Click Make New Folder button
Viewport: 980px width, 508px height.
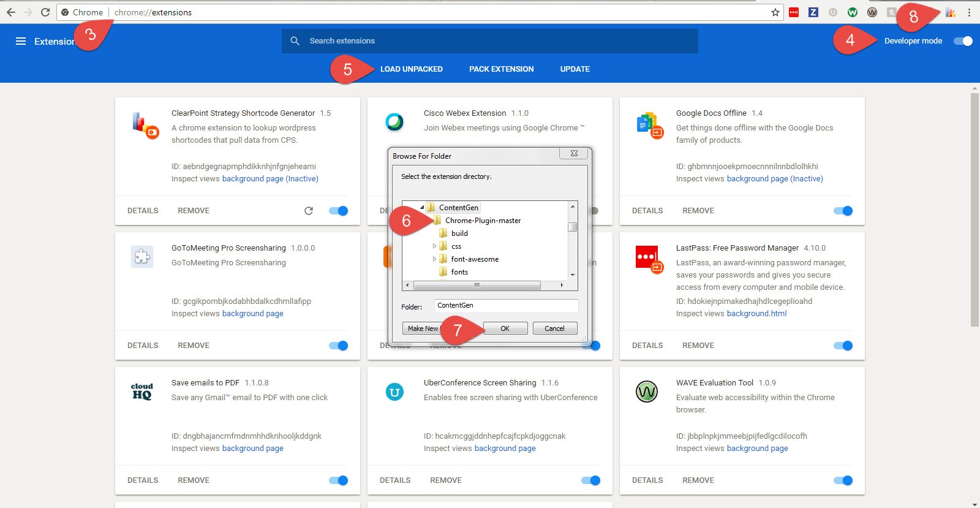[x=423, y=328]
